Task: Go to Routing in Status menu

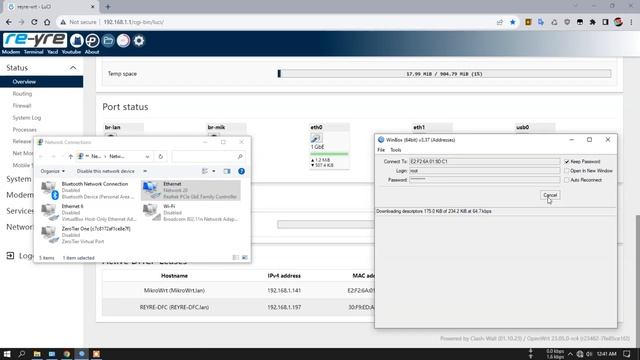Action: tap(22, 94)
